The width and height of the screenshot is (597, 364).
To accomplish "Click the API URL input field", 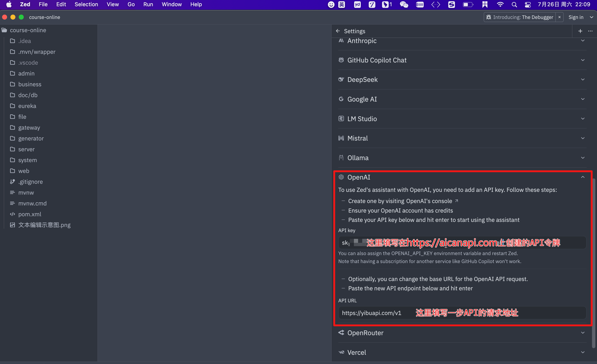I will click(x=462, y=313).
